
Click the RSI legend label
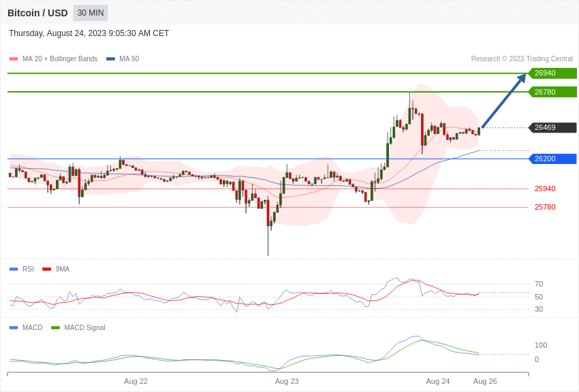[28, 269]
